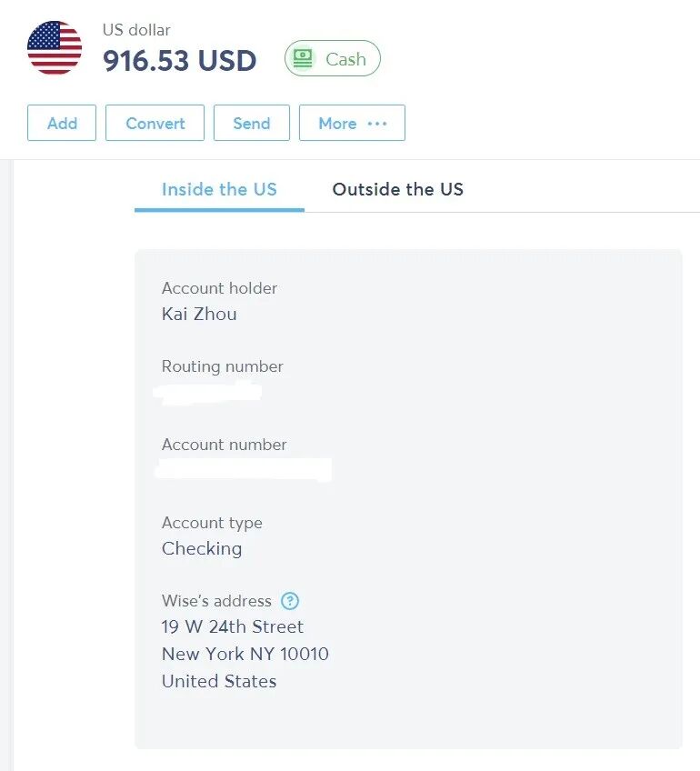The width and height of the screenshot is (700, 771).
Task: Click the redacted account number value
Action: 244,470
